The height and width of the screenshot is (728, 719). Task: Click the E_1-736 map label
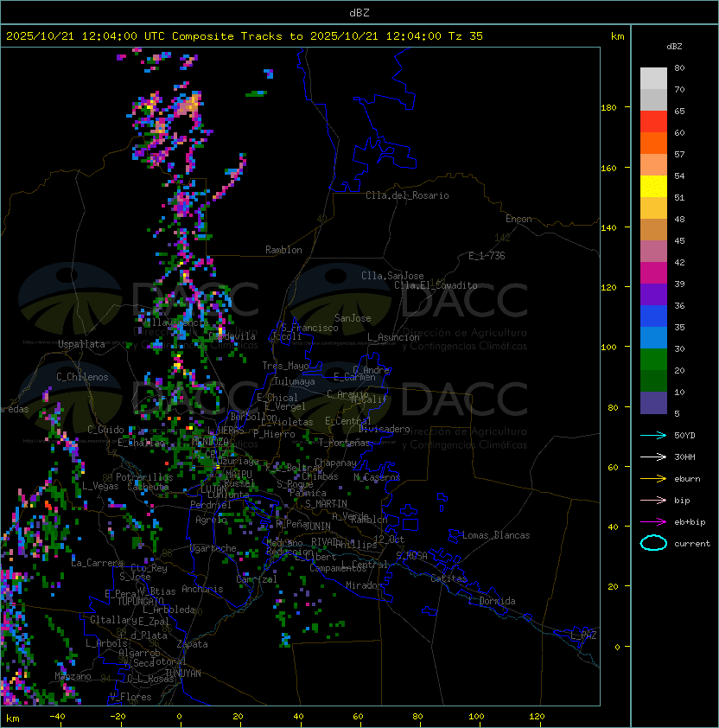click(487, 256)
